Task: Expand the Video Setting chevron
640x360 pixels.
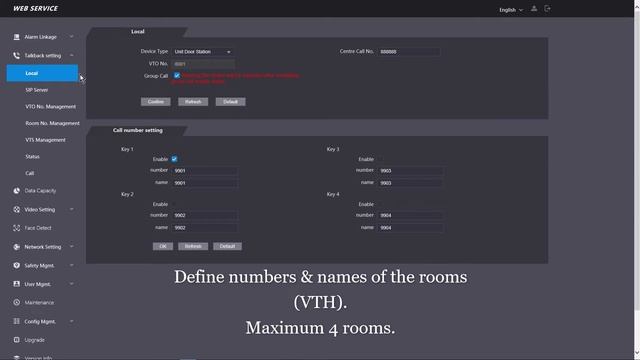Action: (x=71, y=209)
